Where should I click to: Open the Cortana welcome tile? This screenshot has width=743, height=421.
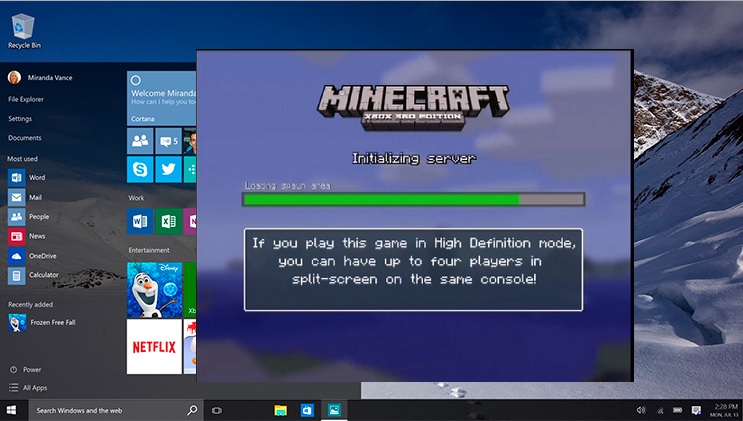click(x=162, y=98)
